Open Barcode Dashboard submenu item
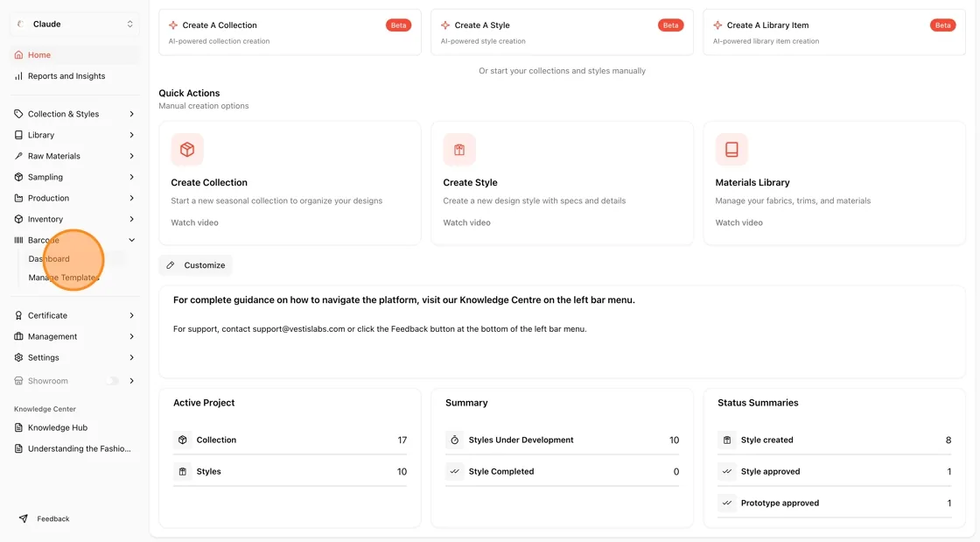980x542 pixels. click(x=75, y=259)
